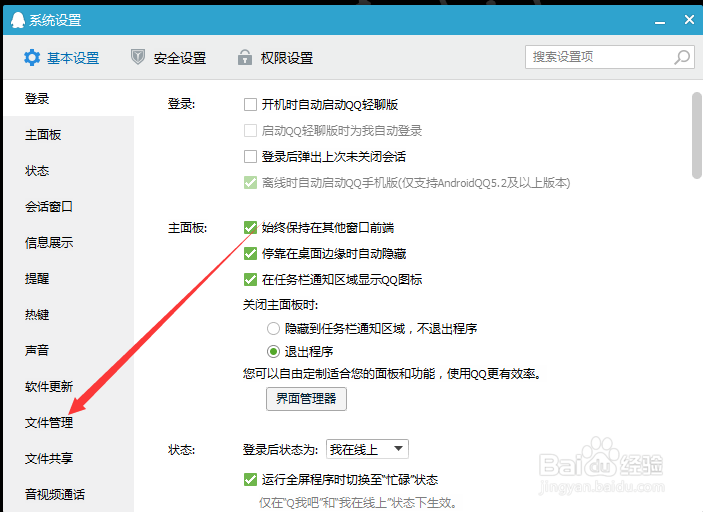Minimize the 系统设置 window
The height and width of the screenshot is (512, 703).
tap(660, 21)
